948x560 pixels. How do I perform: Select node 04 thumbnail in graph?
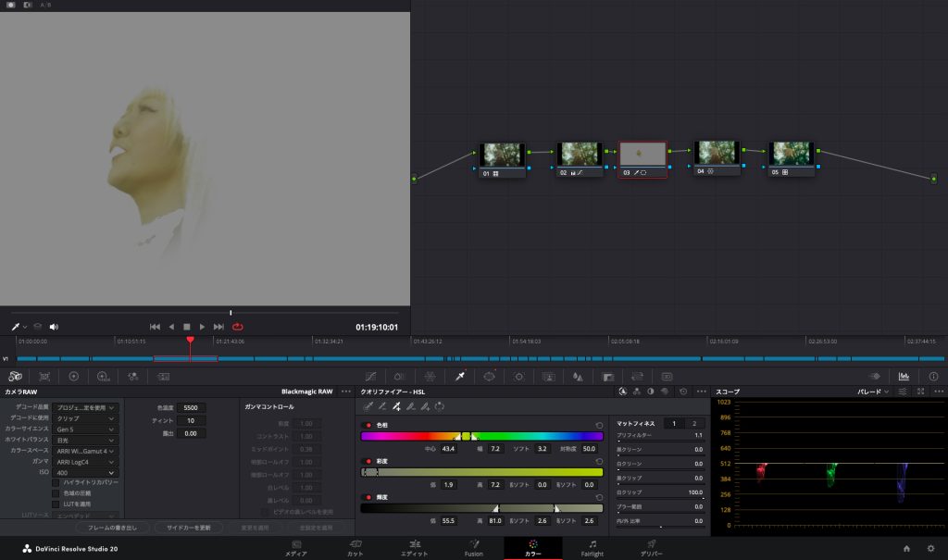(x=716, y=154)
